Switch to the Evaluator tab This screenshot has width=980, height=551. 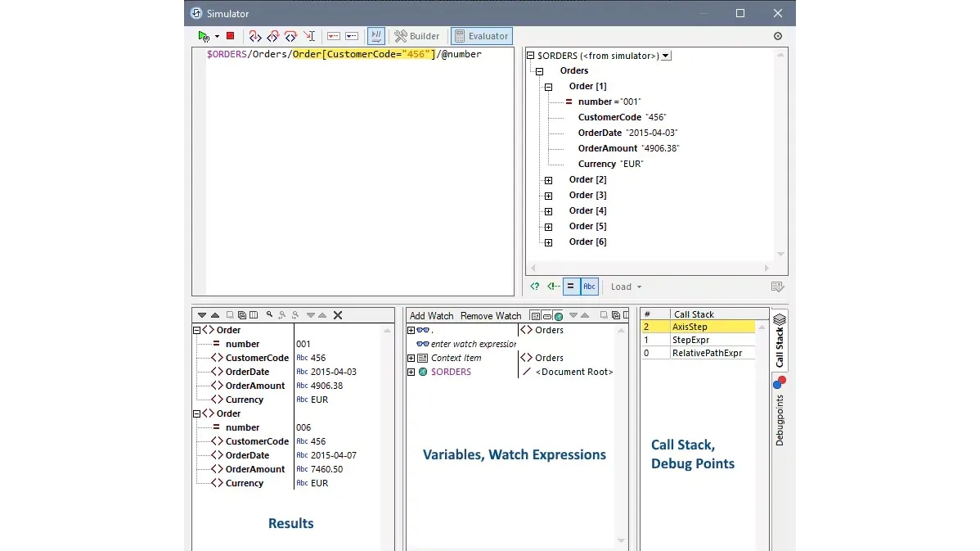(x=481, y=35)
